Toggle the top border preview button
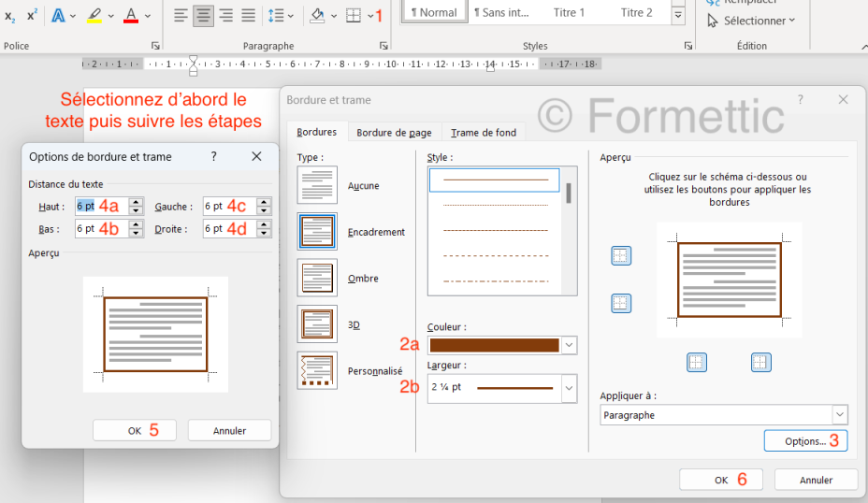Viewport: 868px width, 503px height. pos(621,256)
